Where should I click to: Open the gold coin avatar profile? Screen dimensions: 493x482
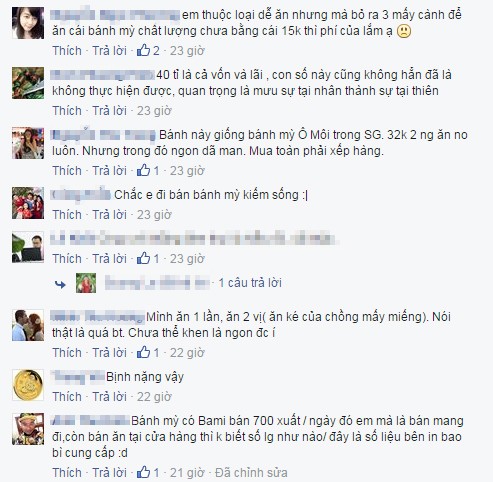click(28, 385)
